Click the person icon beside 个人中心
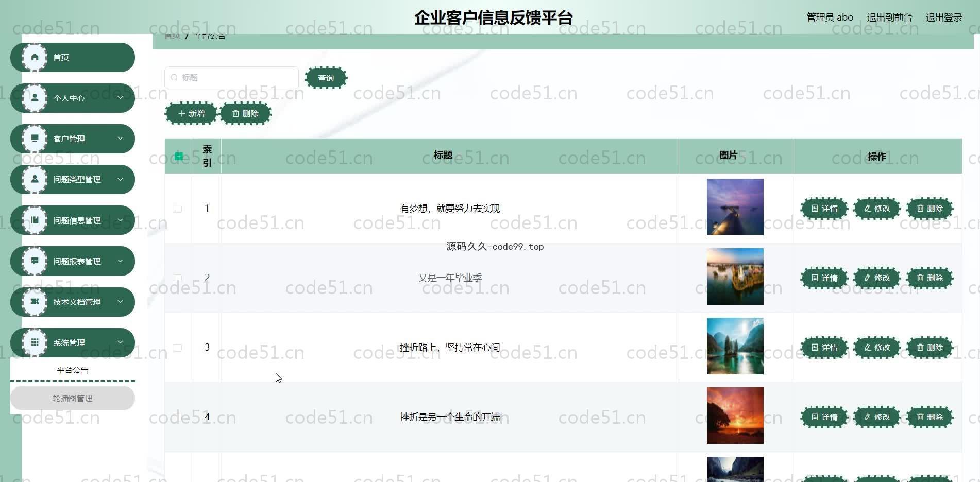Image resolution: width=980 pixels, height=482 pixels. (x=35, y=97)
